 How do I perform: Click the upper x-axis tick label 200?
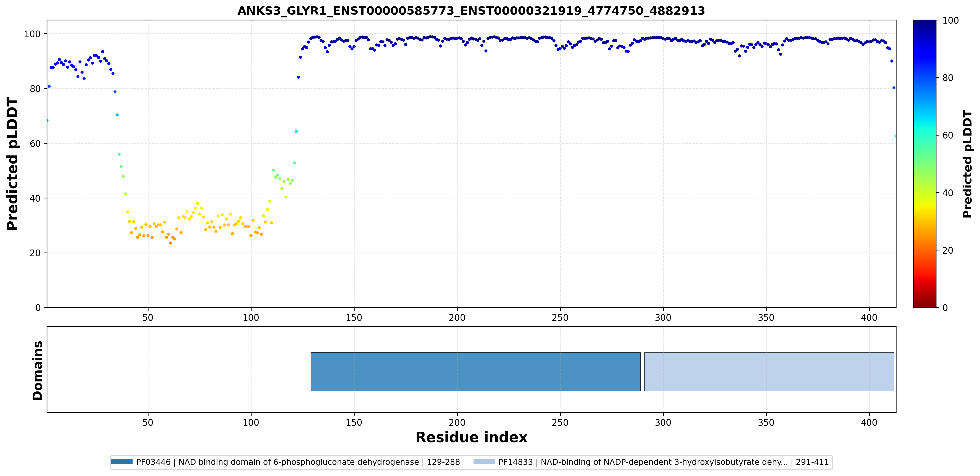[457, 317]
